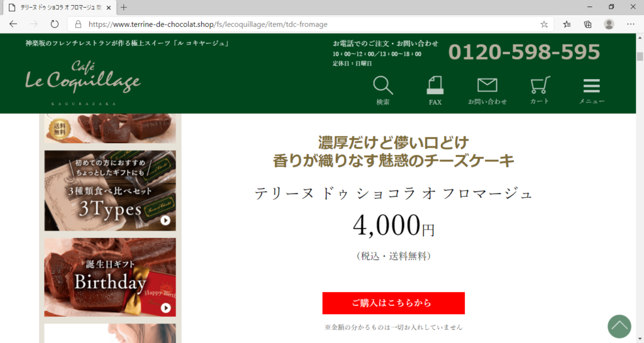Click the green back-to-top arrow button

(x=619, y=327)
